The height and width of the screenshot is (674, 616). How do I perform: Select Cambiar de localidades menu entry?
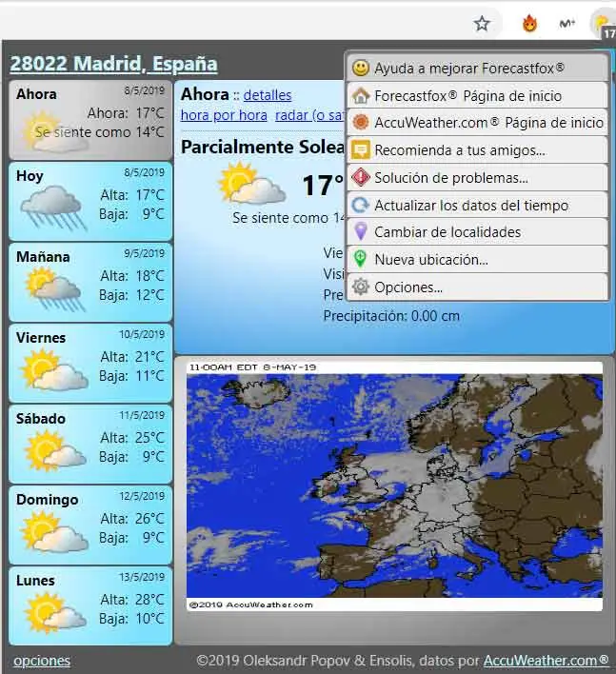click(x=477, y=231)
